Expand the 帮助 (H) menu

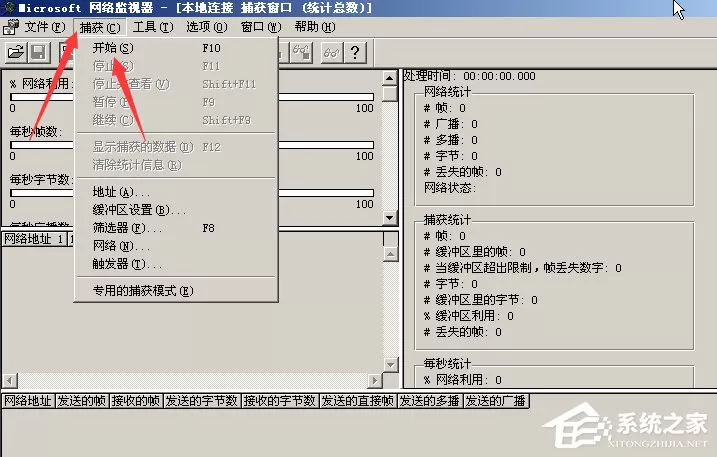click(315, 27)
